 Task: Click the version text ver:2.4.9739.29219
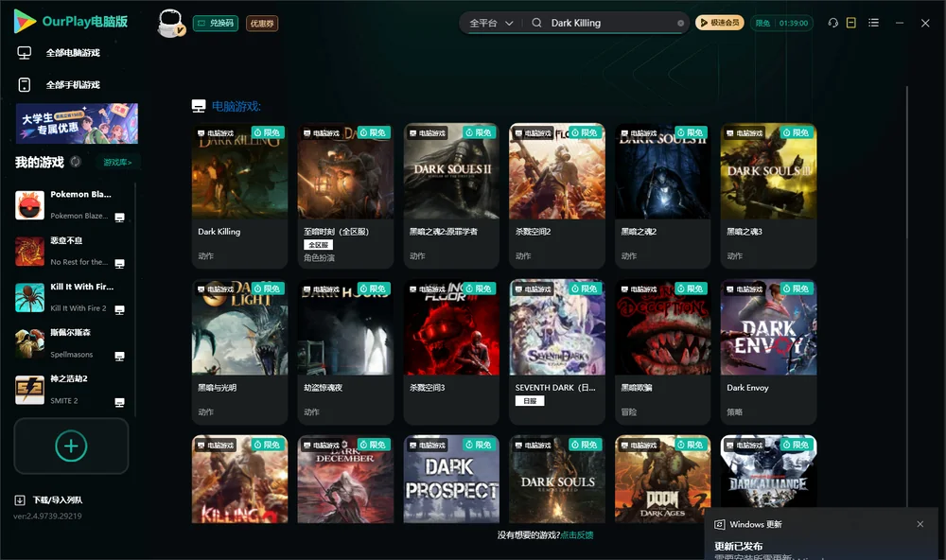(x=47, y=516)
